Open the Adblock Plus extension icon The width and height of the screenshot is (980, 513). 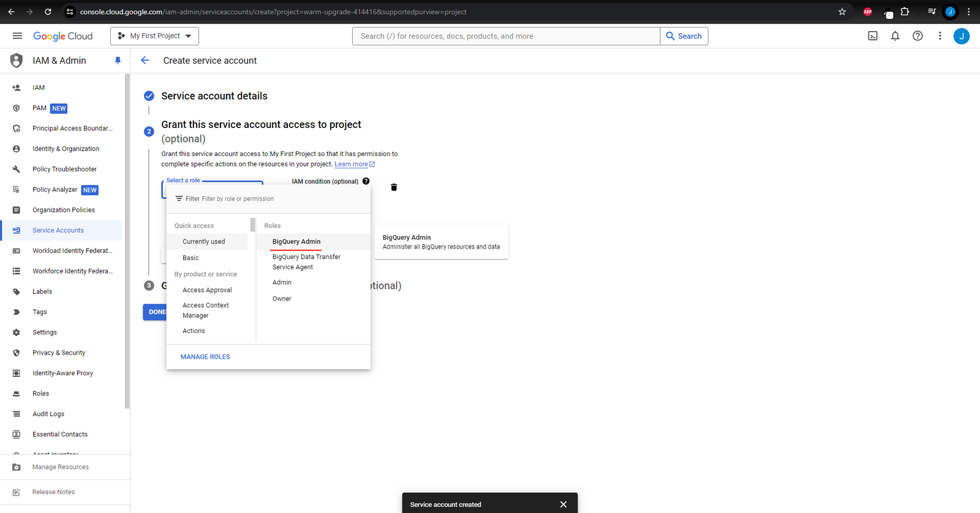pyautogui.click(x=867, y=12)
